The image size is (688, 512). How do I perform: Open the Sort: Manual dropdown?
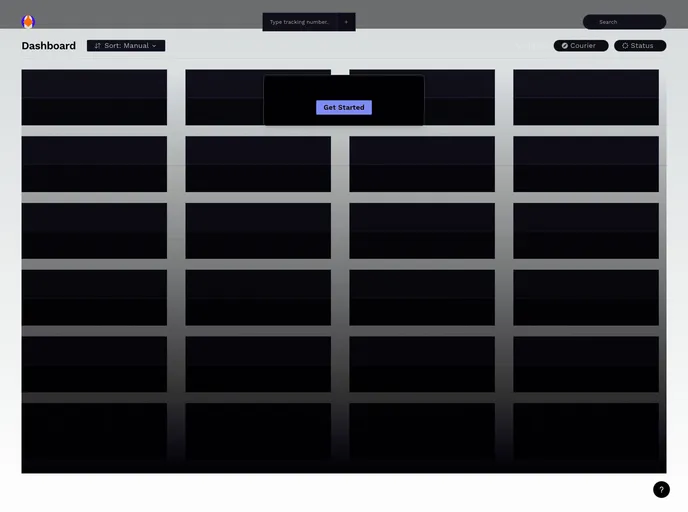126,46
